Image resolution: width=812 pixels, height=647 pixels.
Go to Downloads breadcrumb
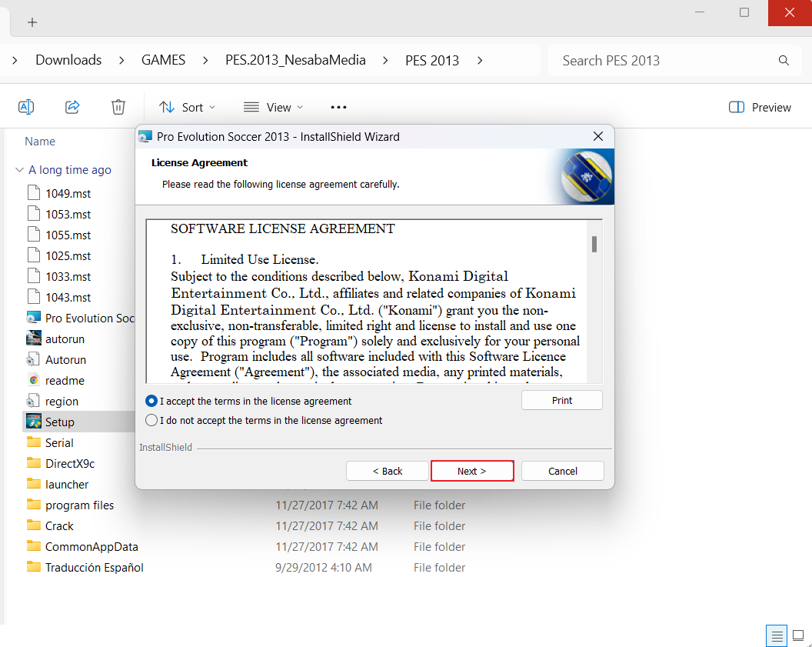(x=68, y=60)
